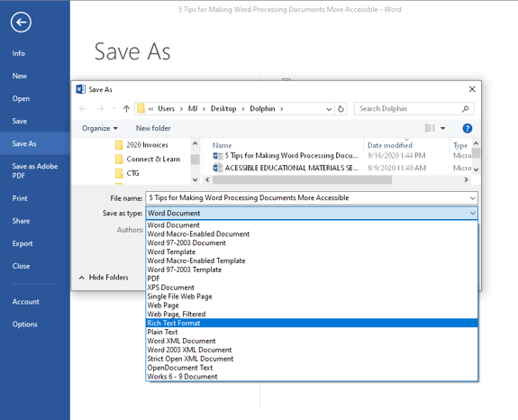Select Strict Open XML Document type

312,359
